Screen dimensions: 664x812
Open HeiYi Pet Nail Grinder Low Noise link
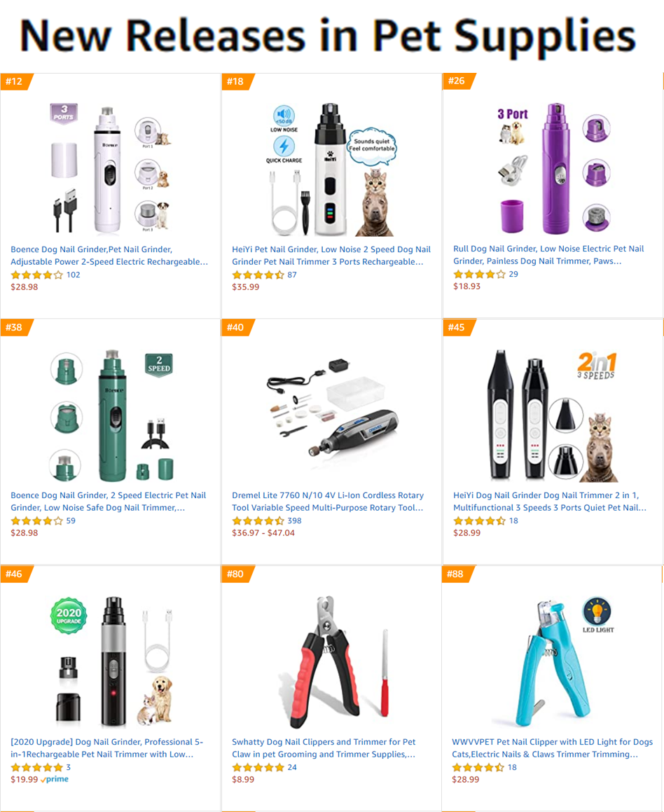(x=331, y=256)
